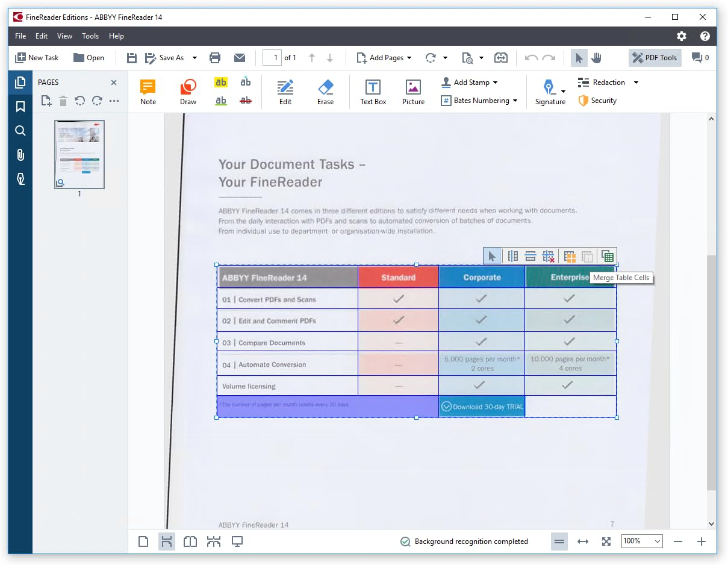Enable the hand pan tool
This screenshot has height=565, width=728.
[596, 58]
